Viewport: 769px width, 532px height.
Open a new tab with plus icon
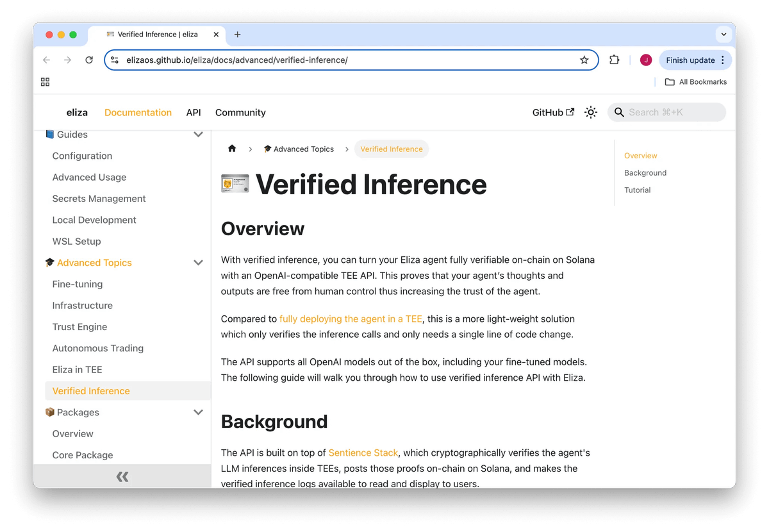pyautogui.click(x=237, y=35)
